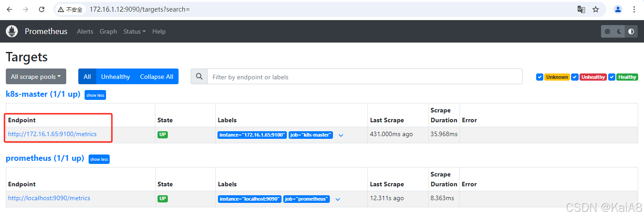The image size is (644, 219).
Task: Open the translate page icon
Action: (x=581, y=9)
